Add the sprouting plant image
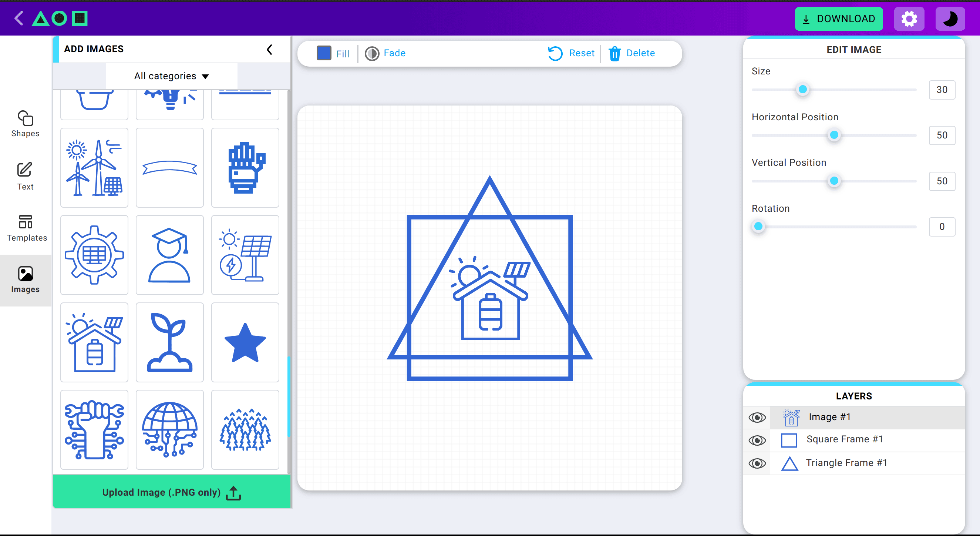The width and height of the screenshot is (980, 536). [x=170, y=342]
